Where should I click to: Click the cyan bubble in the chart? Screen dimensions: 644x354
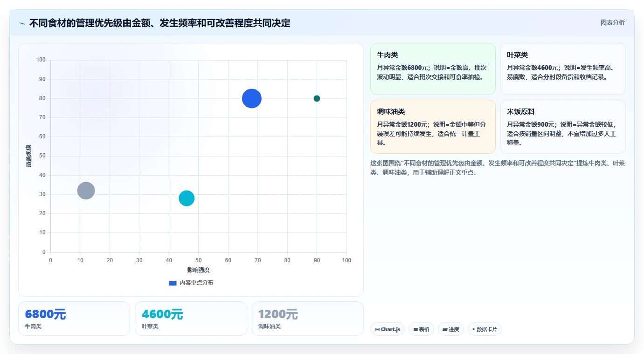(x=187, y=198)
